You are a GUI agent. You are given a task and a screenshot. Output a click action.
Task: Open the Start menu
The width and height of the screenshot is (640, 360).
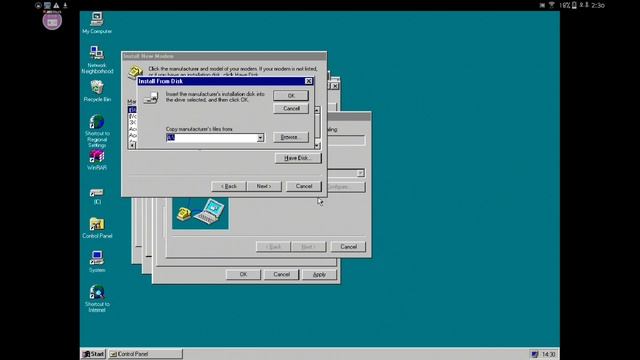tap(93, 354)
